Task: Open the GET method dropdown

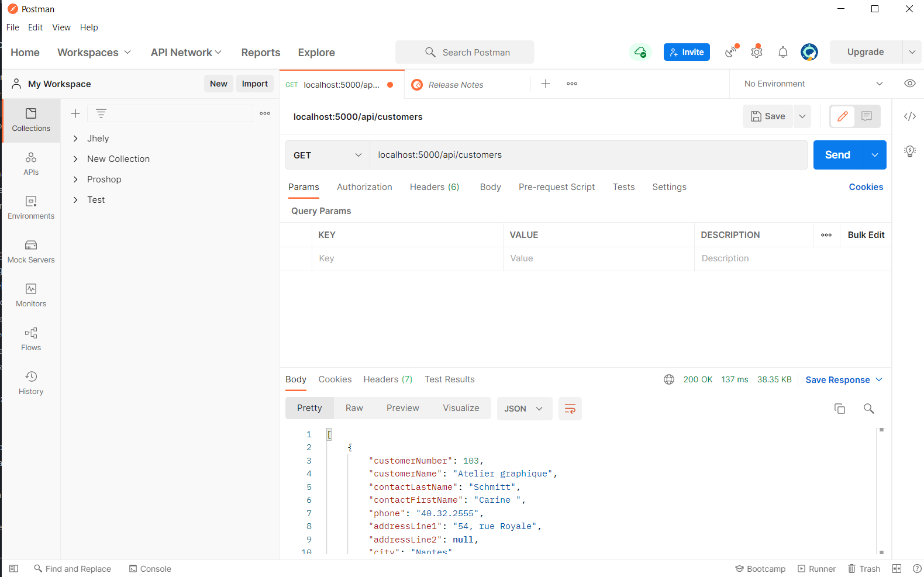Action: pos(327,155)
